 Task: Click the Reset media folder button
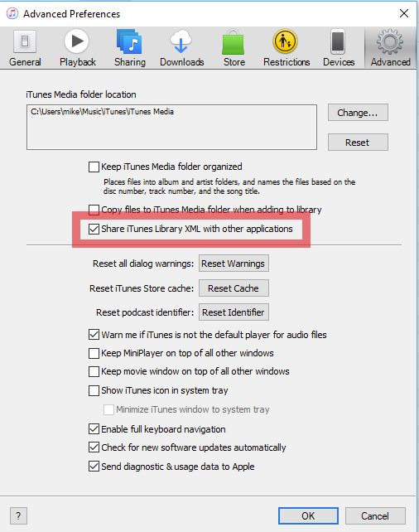point(358,143)
